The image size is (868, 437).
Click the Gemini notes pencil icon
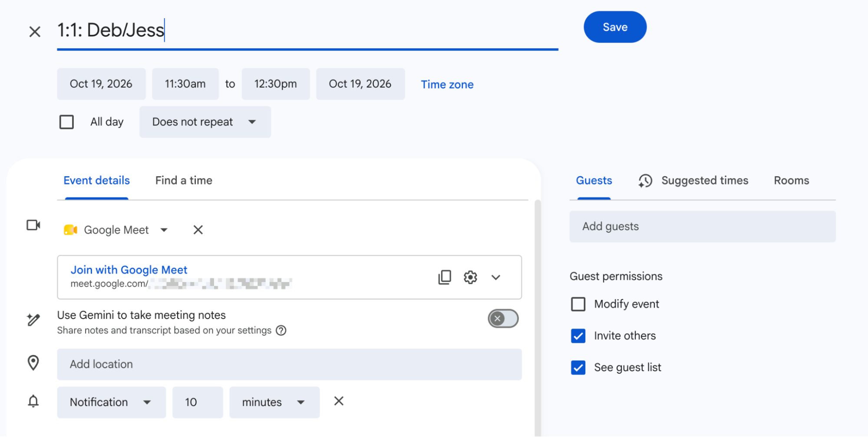coord(33,320)
